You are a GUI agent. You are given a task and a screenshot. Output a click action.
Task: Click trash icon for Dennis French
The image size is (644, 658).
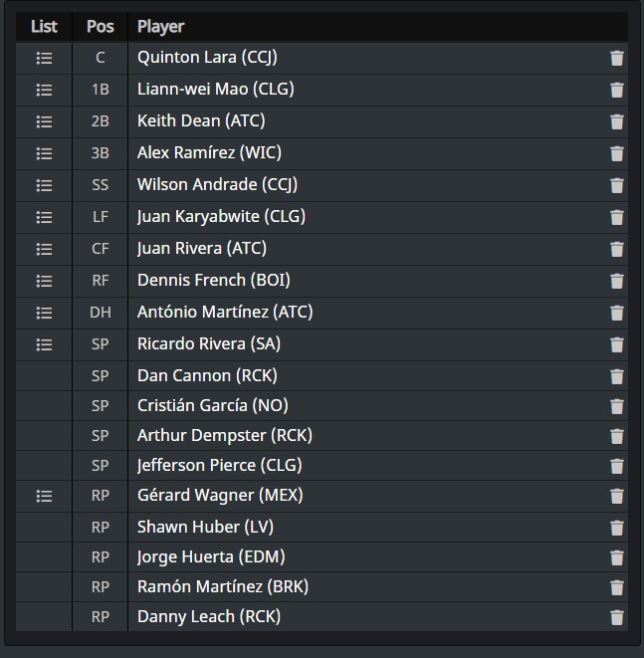(616, 281)
